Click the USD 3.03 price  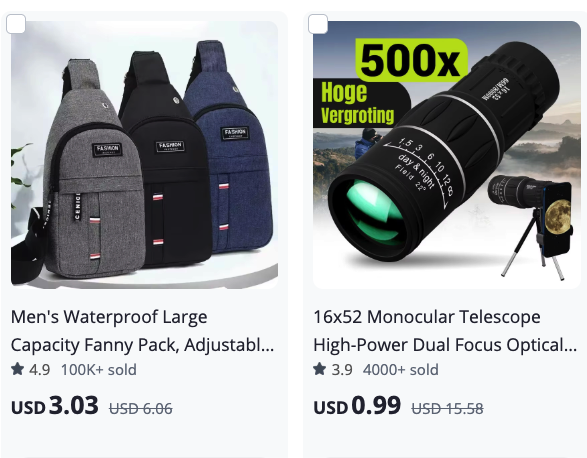[x=55, y=406]
